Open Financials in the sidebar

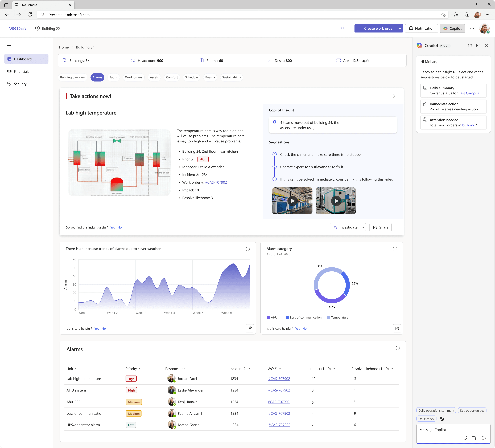(22, 71)
